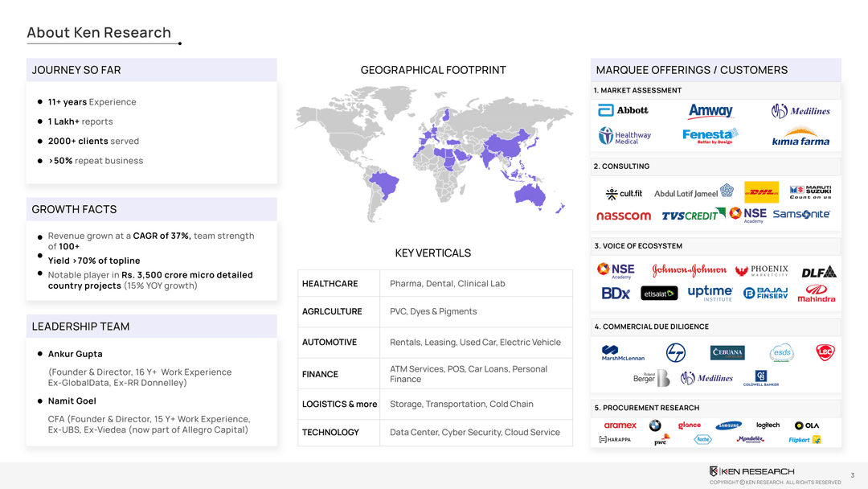Click the Maruti Suzuki logo
This screenshot has width=868, height=489.
point(810,192)
